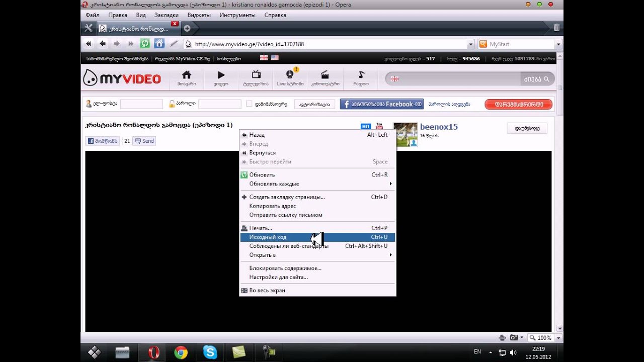Go to the Home page icon

coord(159,44)
